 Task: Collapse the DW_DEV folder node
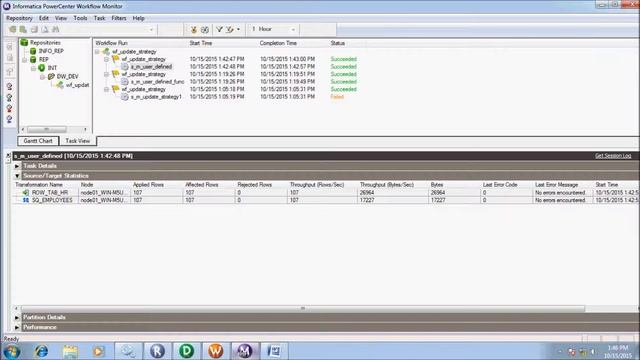(42, 77)
